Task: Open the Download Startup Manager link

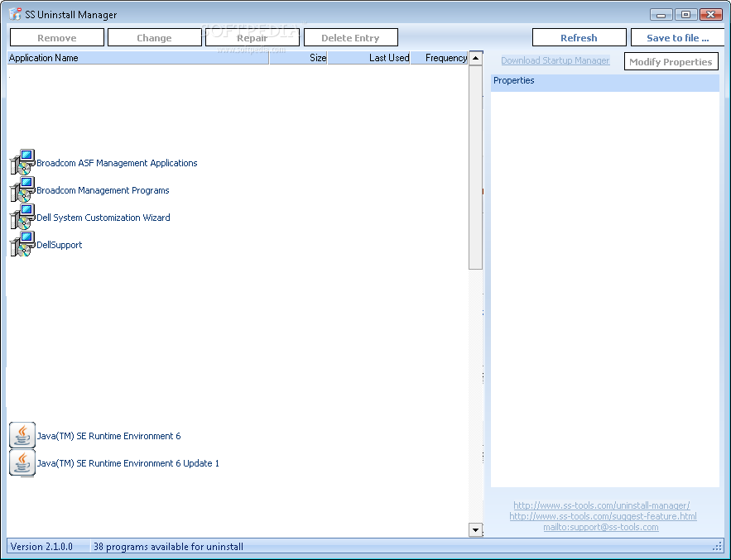Action: coord(555,60)
